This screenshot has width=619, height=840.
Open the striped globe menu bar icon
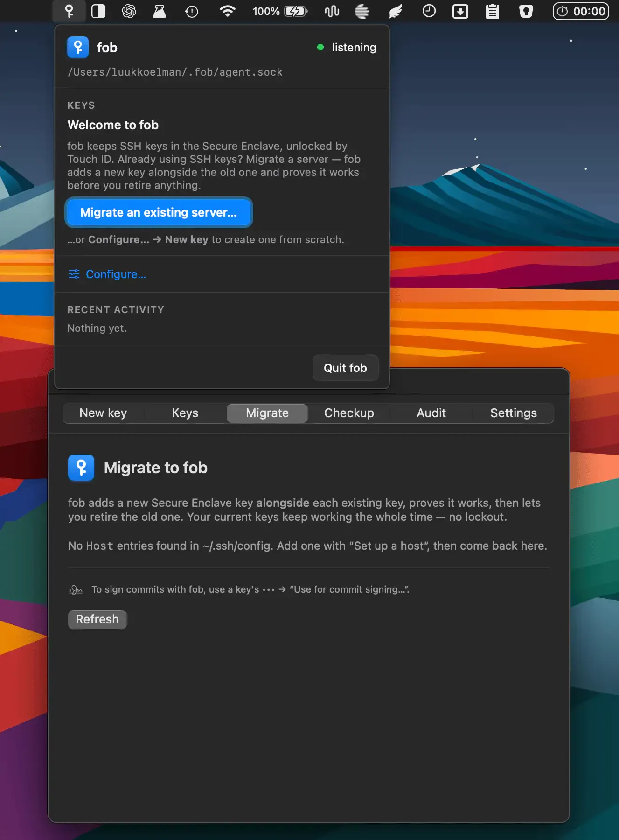[x=362, y=11]
